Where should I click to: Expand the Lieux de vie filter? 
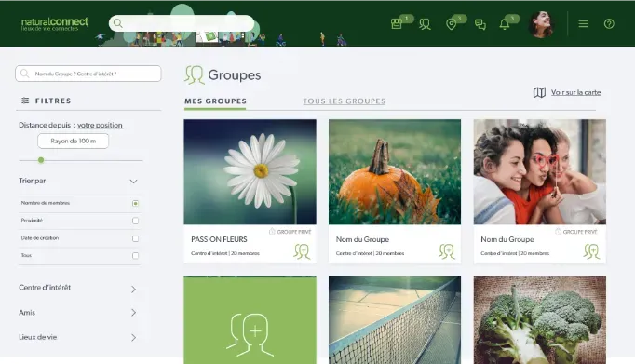[134, 337]
